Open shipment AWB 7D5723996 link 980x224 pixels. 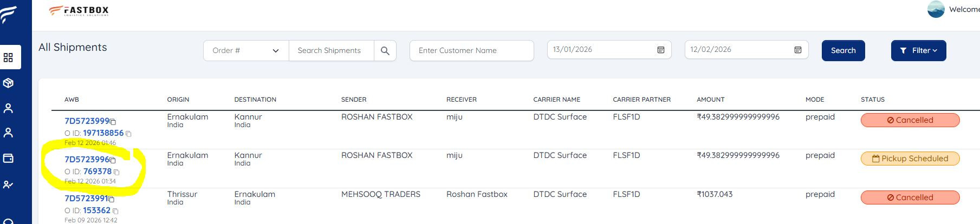click(87, 160)
